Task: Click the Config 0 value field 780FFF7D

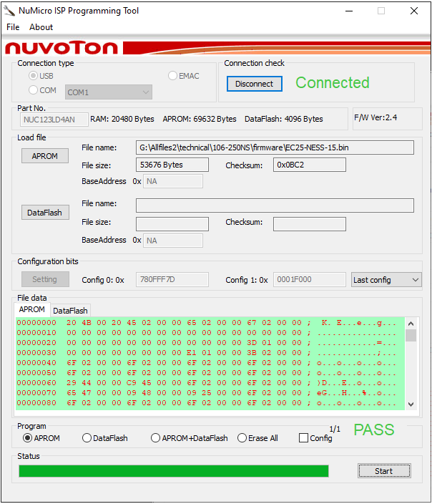Action: [172, 279]
